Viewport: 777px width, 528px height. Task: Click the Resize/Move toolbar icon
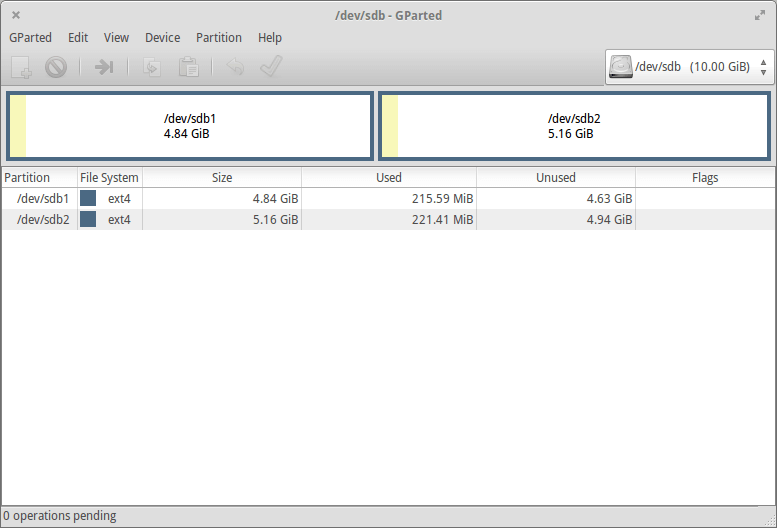pyautogui.click(x=104, y=67)
